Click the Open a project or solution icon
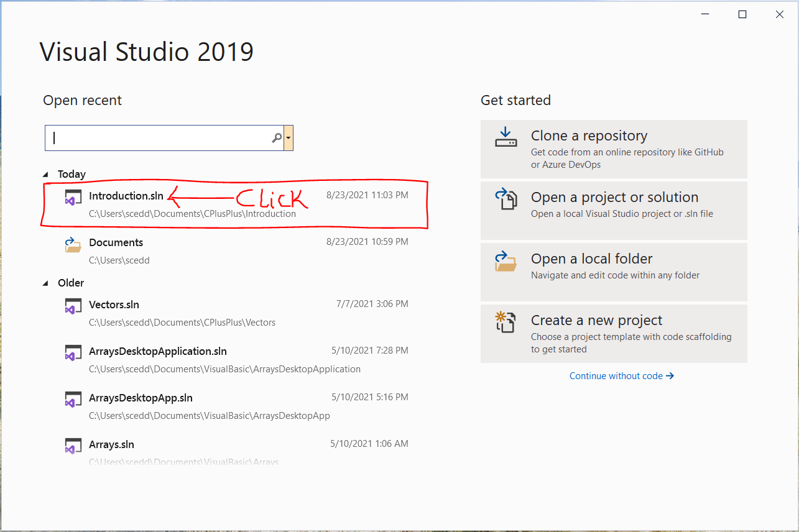Viewport: 799px width, 532px height. click(x=506, y=199)
